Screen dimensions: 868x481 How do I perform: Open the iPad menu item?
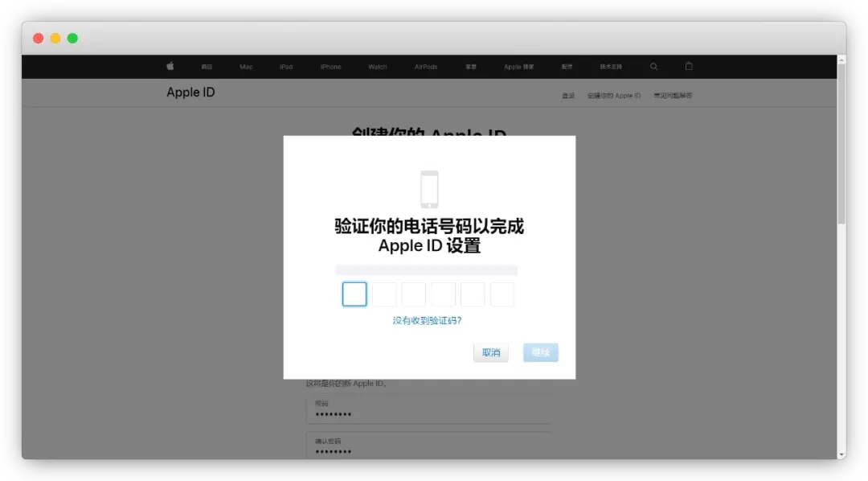click(x=285, y=67)
